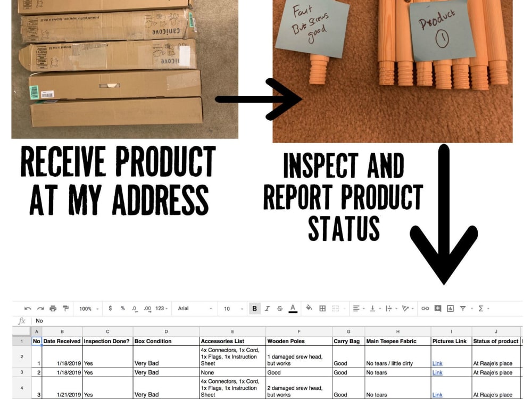The width and height of the screenshot is (532, 399).
Task: Select column E header
Action: pyautogui.click(x=232, y=331)
